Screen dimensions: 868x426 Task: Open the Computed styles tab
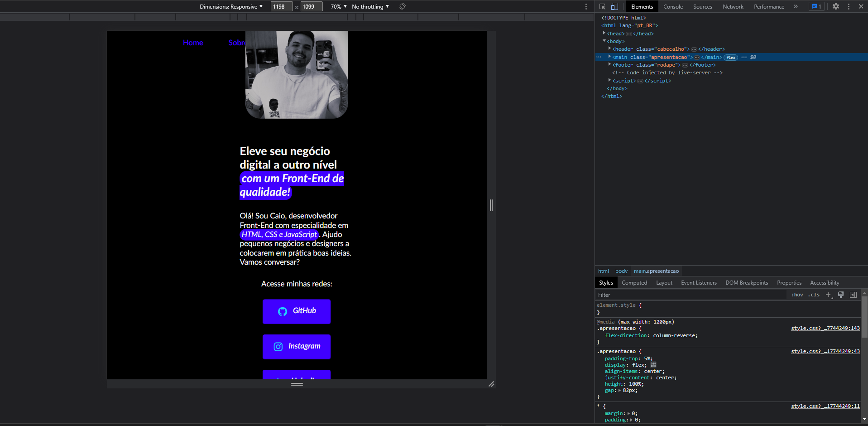[x=634, y=283]
